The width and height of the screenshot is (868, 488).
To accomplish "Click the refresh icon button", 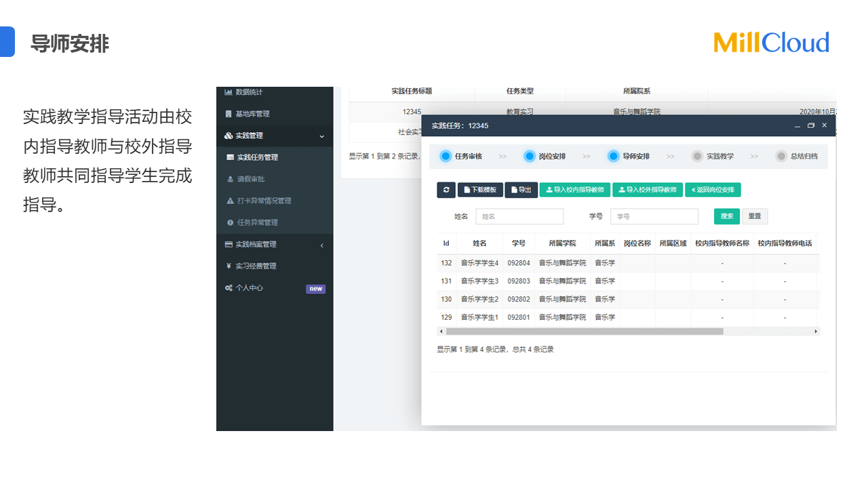I will tap(446, 190).
